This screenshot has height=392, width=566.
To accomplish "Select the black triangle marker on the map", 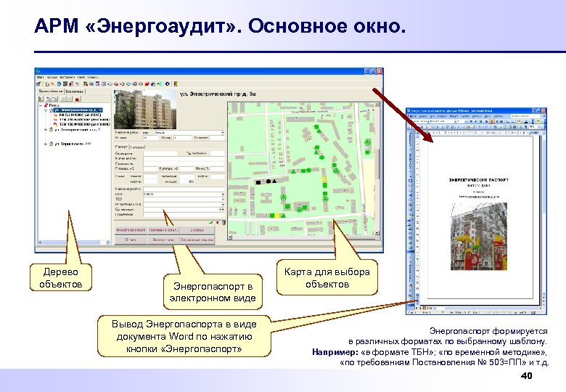I will pos(274,181).
